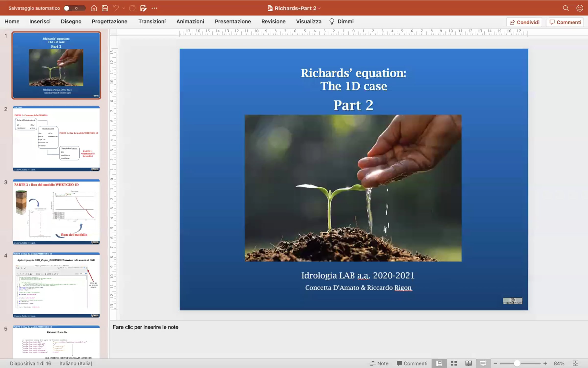Viewport: 588px width, 368px height.
Task: Click the smiley feedback icon
Action: click(580, 8)
